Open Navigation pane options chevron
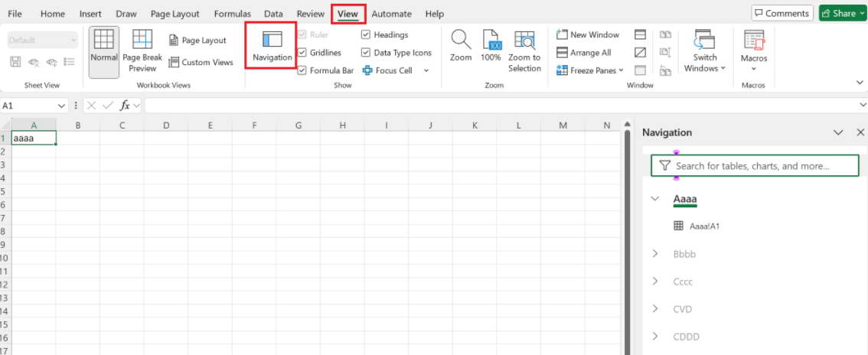This screenshot has height=355, width=868. (839, 132)
